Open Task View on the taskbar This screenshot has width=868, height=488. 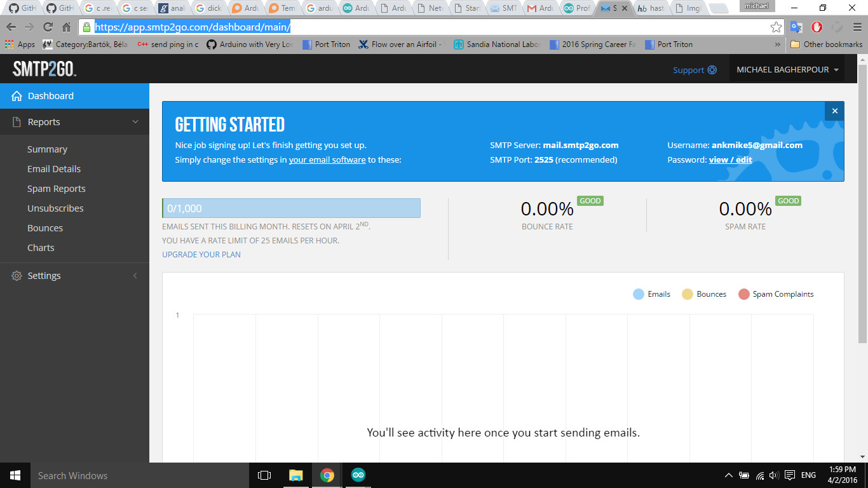point(264,475)
